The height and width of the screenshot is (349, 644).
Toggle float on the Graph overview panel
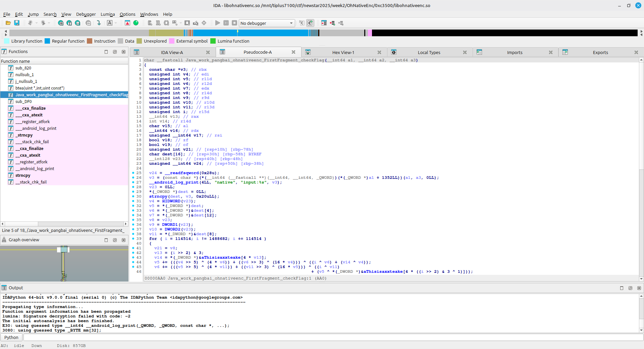point(115,240)
